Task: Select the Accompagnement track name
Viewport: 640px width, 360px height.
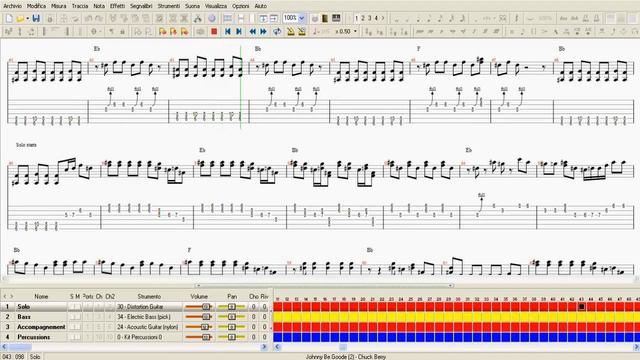Action: coord(41,327)
